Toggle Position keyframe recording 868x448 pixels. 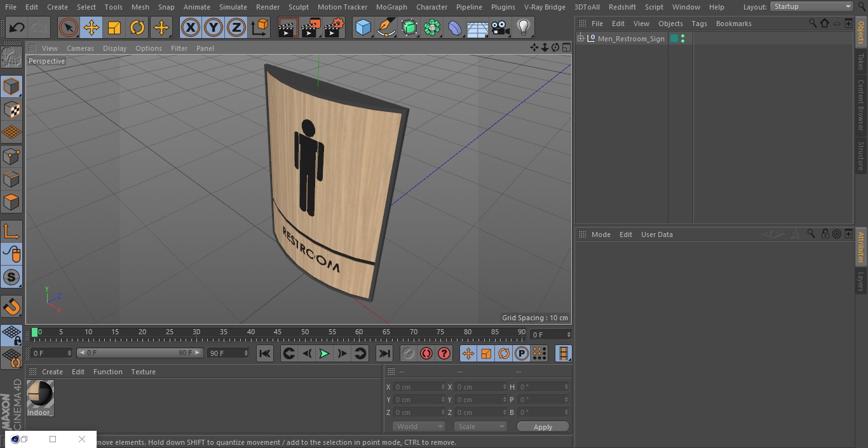468,353
